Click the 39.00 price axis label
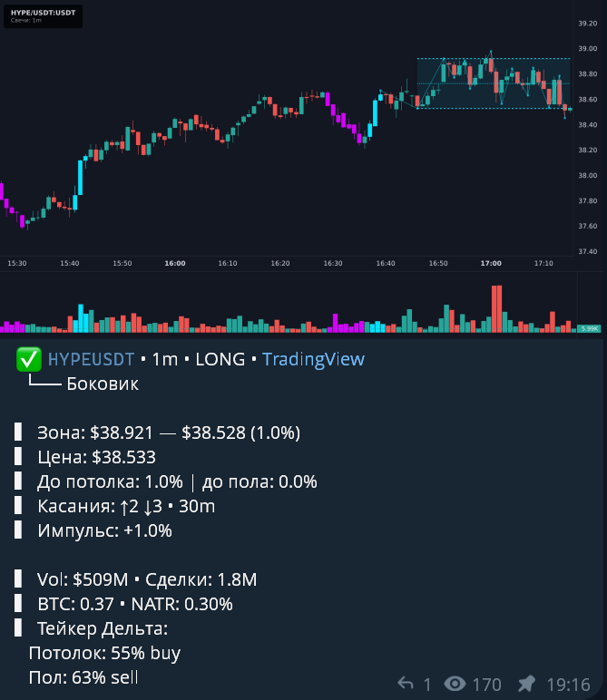The height and width of the screenshot is (700, 607). [x=587, y=49]
